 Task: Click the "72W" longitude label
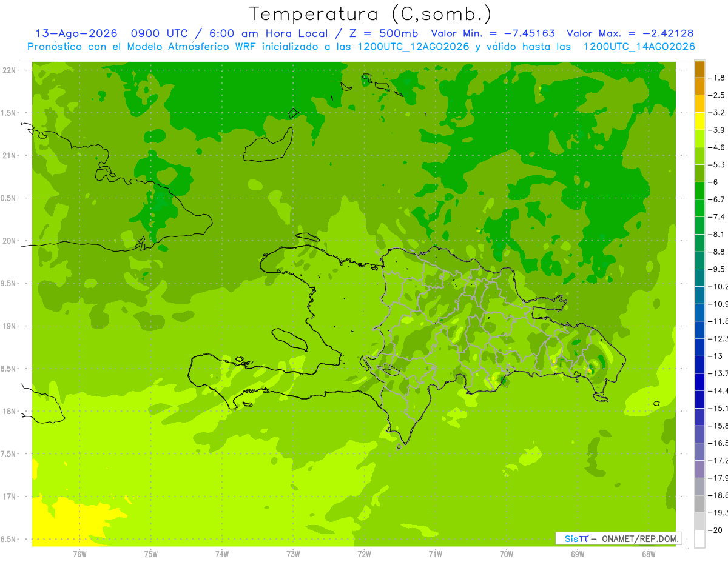(x=364, y=554)
